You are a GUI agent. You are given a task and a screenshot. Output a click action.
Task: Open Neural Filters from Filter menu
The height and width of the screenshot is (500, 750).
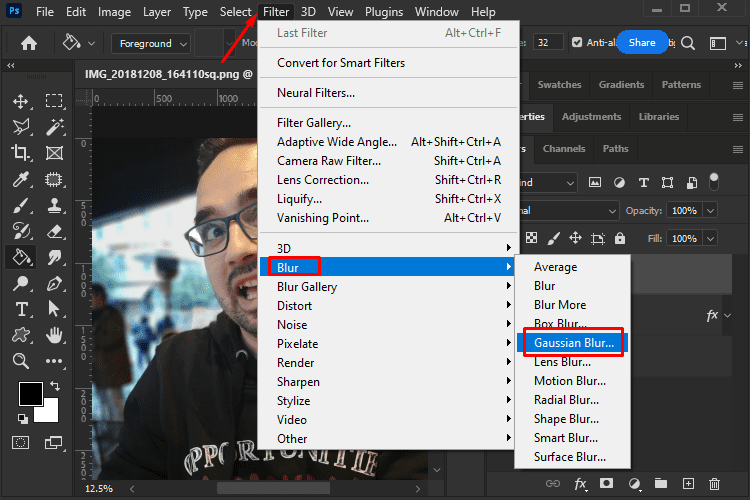(x=388, y=92)
